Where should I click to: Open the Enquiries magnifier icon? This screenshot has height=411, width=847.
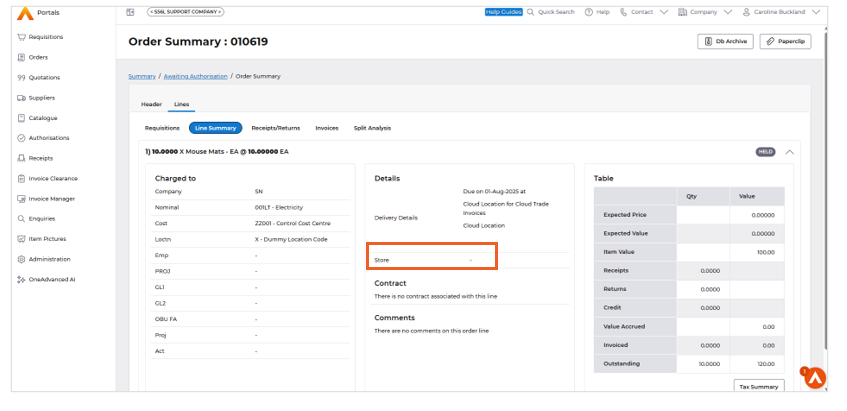click(22, 219)
